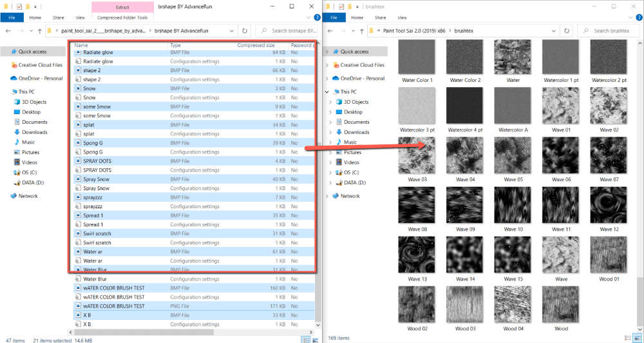Expand 3D Objects in brushtex sidebar
Viewport: 644px width, 343px height.
pyautogui.click(x=330, y=102)
